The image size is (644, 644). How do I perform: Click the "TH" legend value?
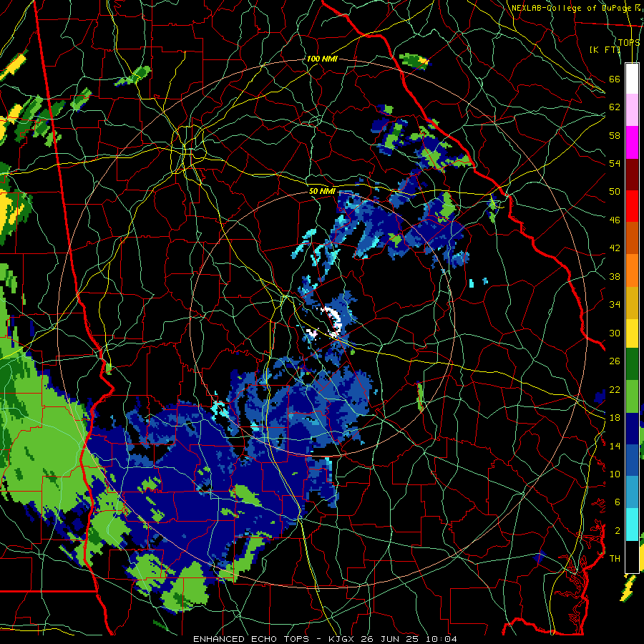[615, 559]
